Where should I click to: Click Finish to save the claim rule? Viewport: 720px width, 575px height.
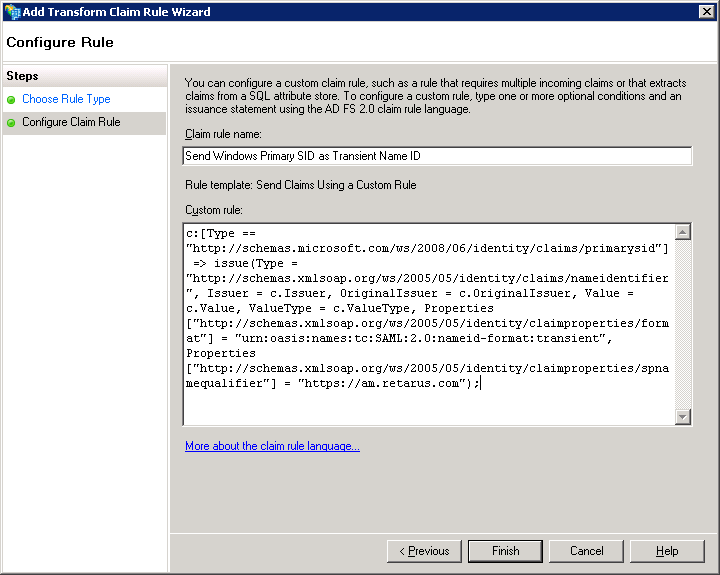click(x=506, y=551)
